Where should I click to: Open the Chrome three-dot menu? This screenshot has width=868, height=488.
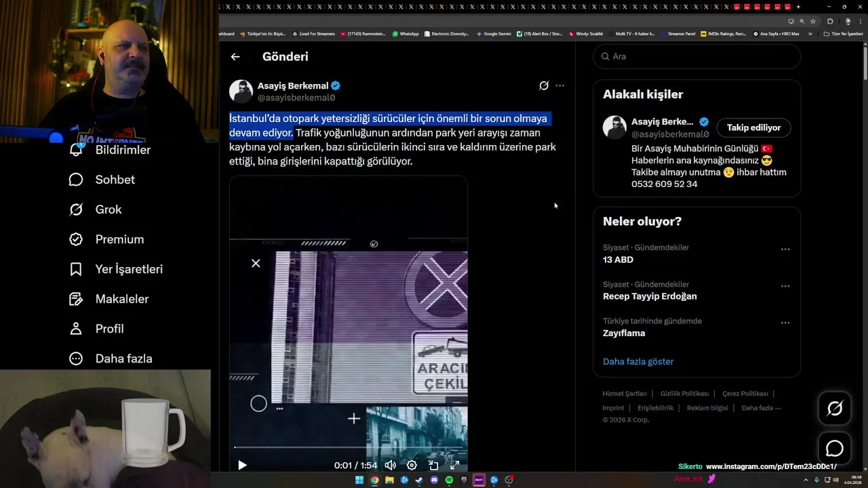coord(861,21)
